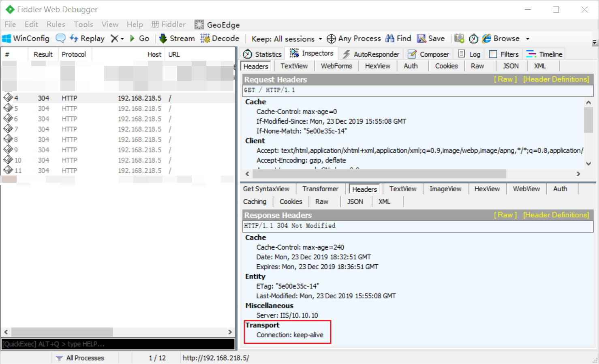Open the Transformer response tab

(320, 189)
